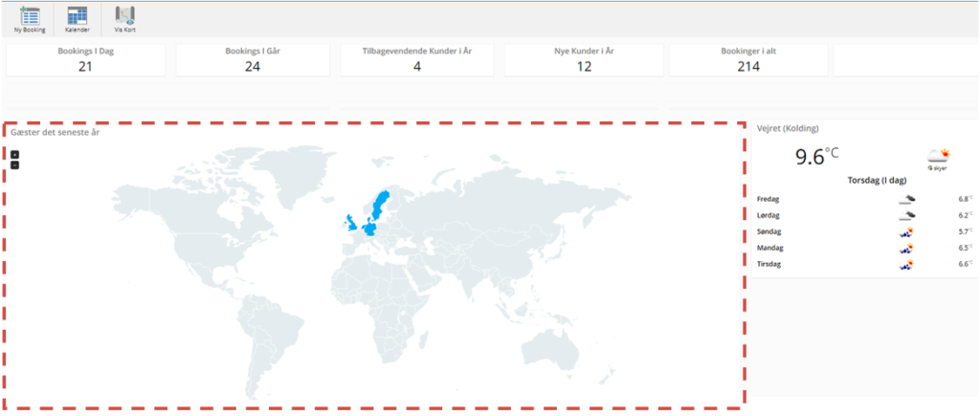Open the Nye Kunder i År card
Screen dimensions: 980x416
click(x=582, y=59)
